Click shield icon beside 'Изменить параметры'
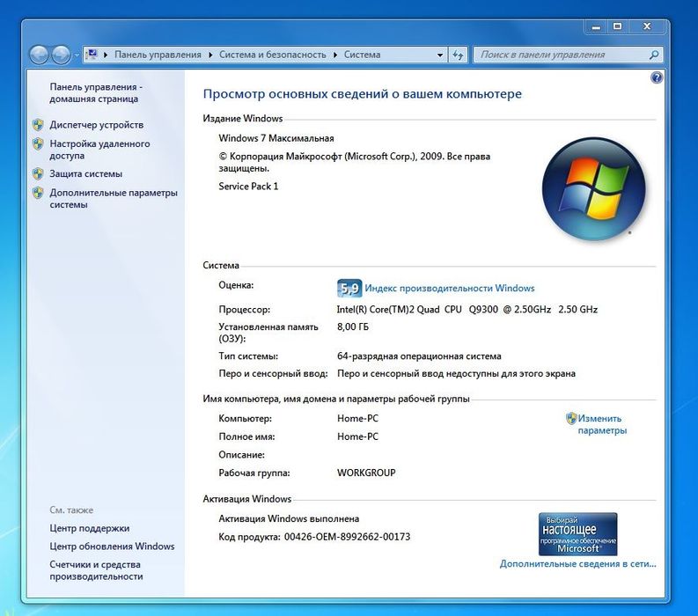Image resolution: width=698 pixels, height=616 pixels. [x=571, y=418]
